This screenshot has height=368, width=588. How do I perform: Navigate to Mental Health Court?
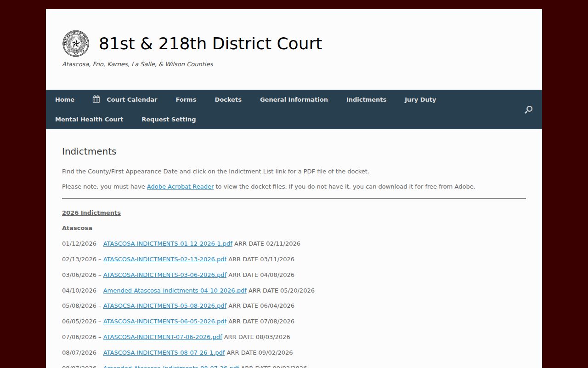pos(89,119)
